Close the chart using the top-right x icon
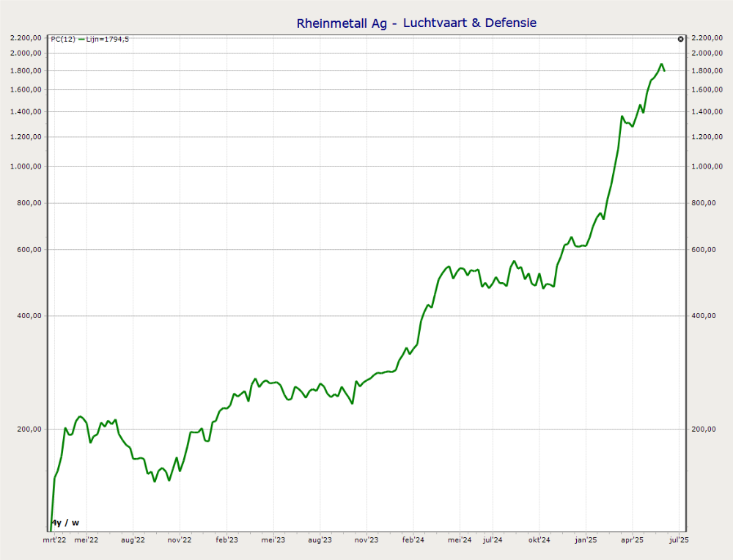Screen dimensions: 733x560 tap(681, 39)
